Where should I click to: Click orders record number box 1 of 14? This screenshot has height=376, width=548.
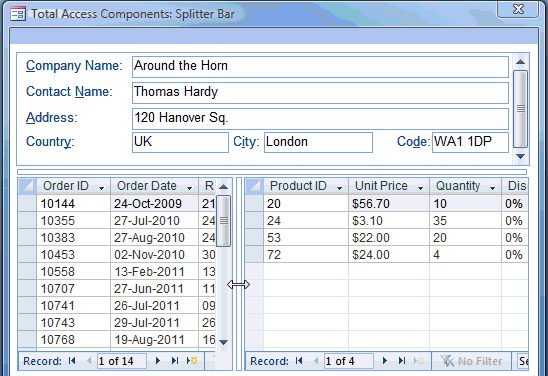click(x=121, y=361)
